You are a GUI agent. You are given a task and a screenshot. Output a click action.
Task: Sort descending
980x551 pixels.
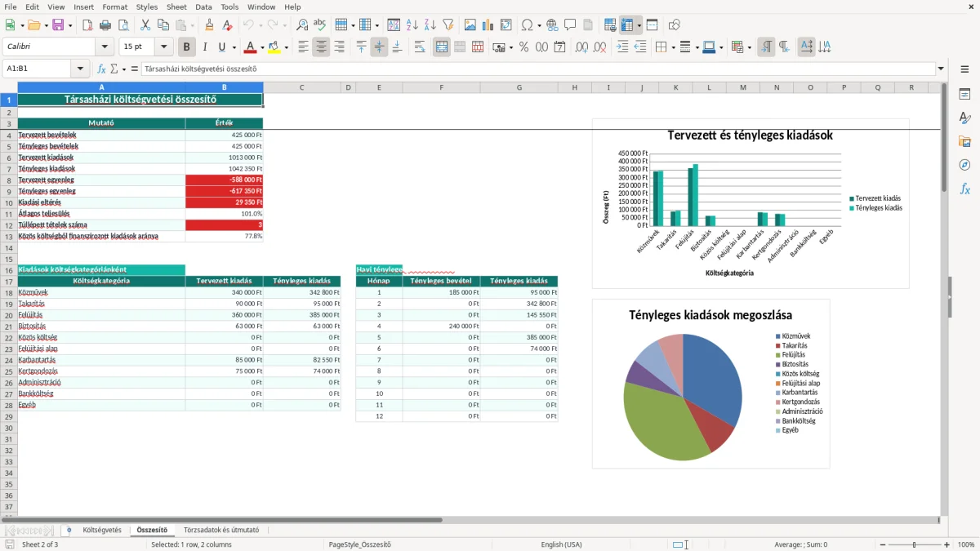[430, 25]
